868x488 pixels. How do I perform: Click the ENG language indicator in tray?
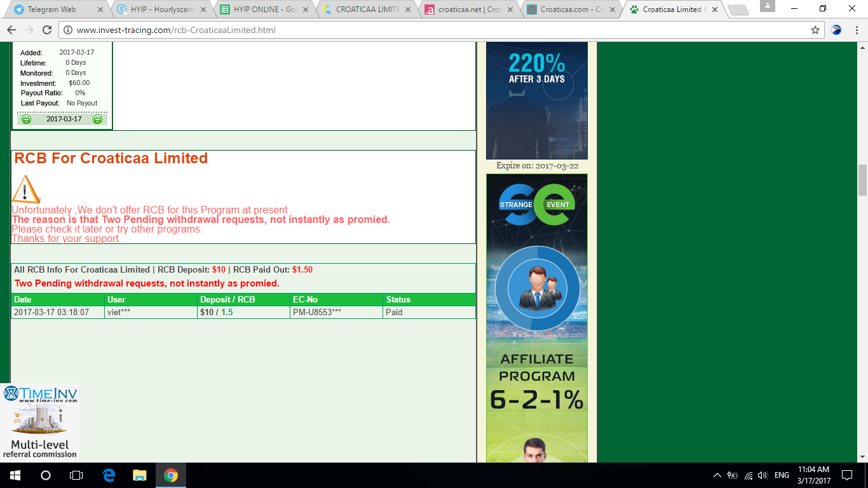(x=782, y=475)
